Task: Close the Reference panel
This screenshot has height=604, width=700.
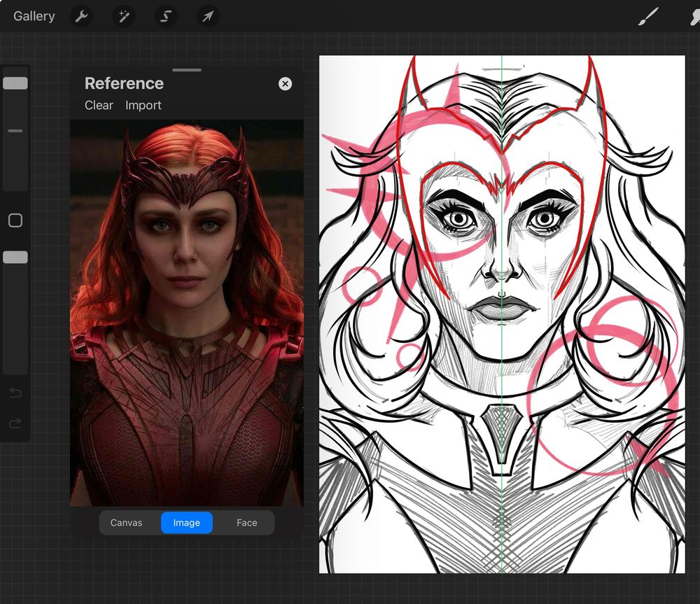Action: pos(285,83)
